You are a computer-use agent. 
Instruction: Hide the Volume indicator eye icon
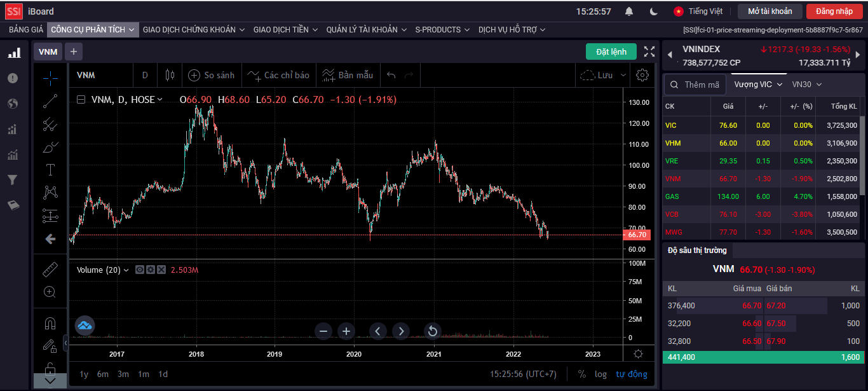140,270
